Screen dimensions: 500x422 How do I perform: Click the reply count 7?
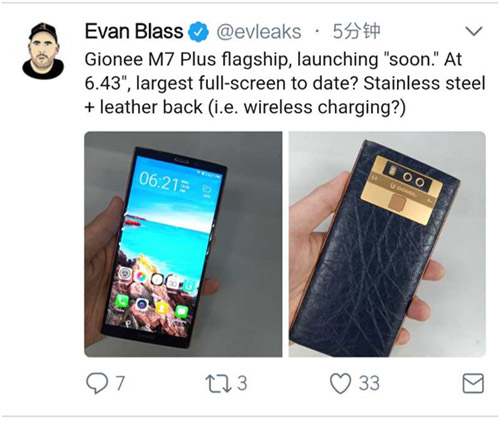pyautogui.click(x=120, y=383)
